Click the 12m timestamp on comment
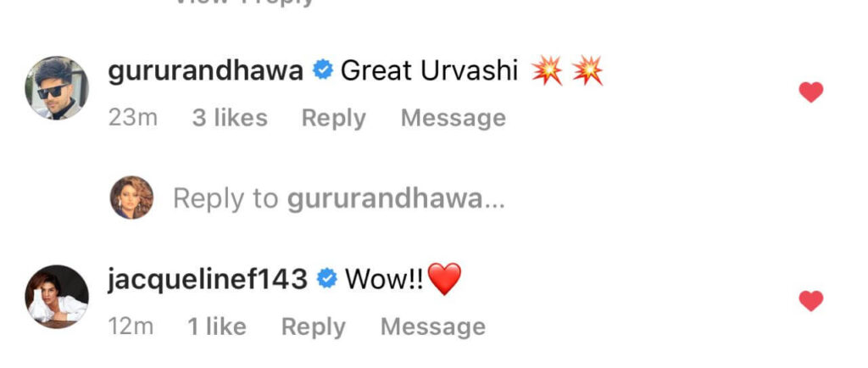The width and height of the screenshot is (868, 368). [131, 326]
